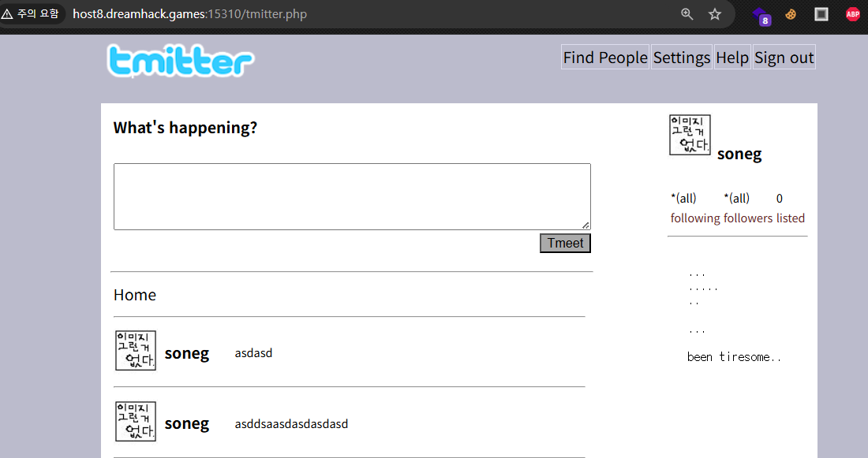Click the tmitter logo
This screenshot has height=458, width=868.
pyautogui.click(x=180, y=61)
